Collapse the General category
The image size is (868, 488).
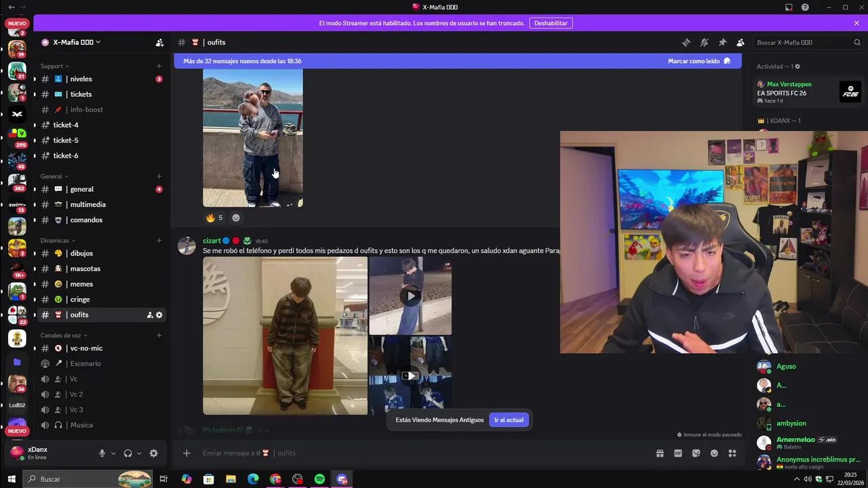click(x=54, y=176)
